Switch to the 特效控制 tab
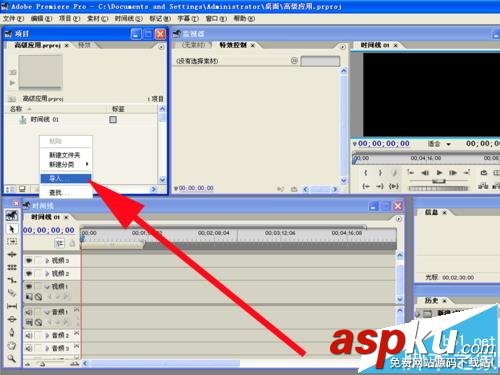500x375 pixels. click(x=233, y=45)
